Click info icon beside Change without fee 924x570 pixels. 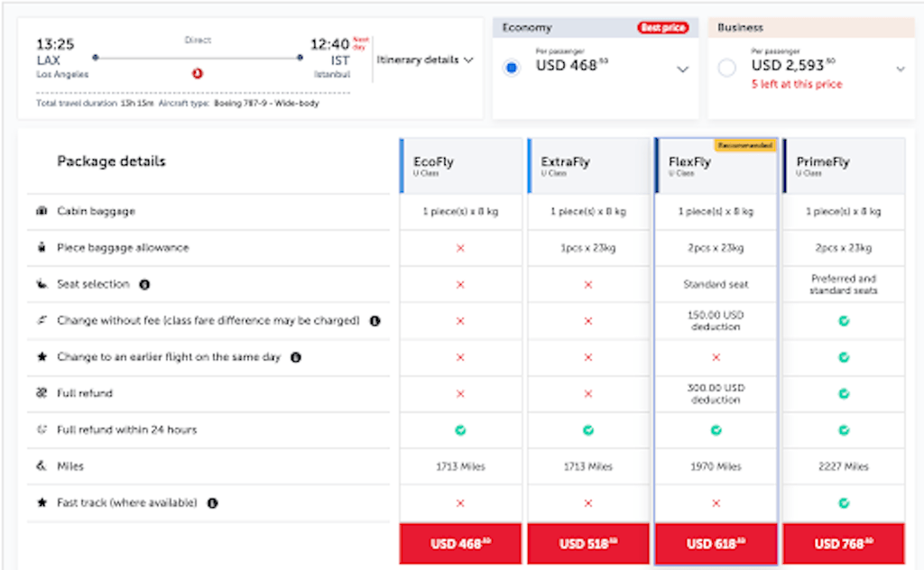click(x=374, y=320)
